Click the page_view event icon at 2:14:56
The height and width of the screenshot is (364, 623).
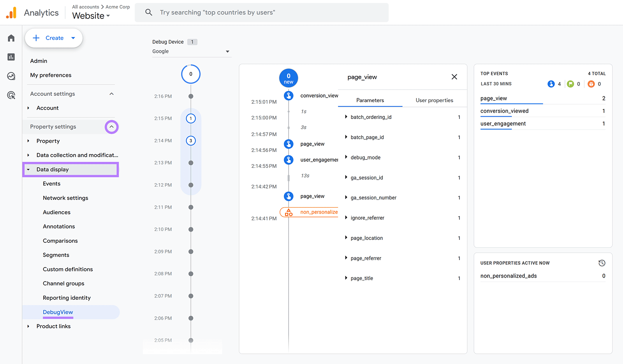click(x=289, y=144)
